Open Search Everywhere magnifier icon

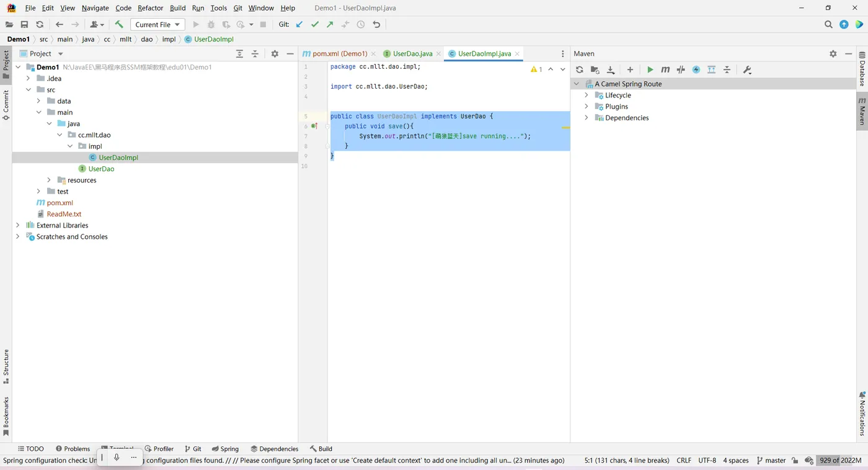point(828,25)
